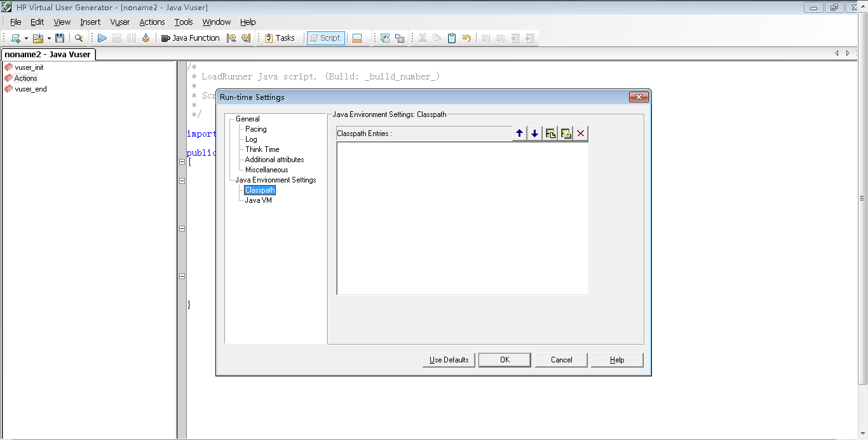This screenshot has width=868, height=440.
Task: Click the uncomment selection icon
Action: coord(501,38)
